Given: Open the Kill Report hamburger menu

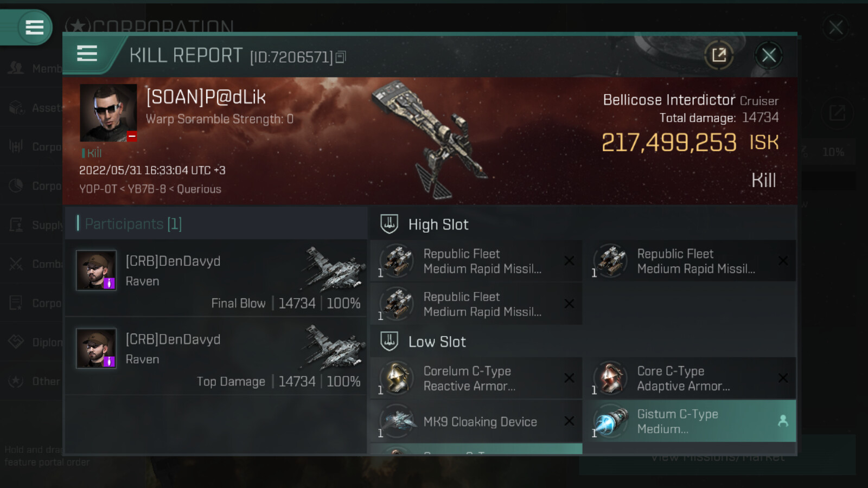Looking at the screenshot, I should point(87,54).
